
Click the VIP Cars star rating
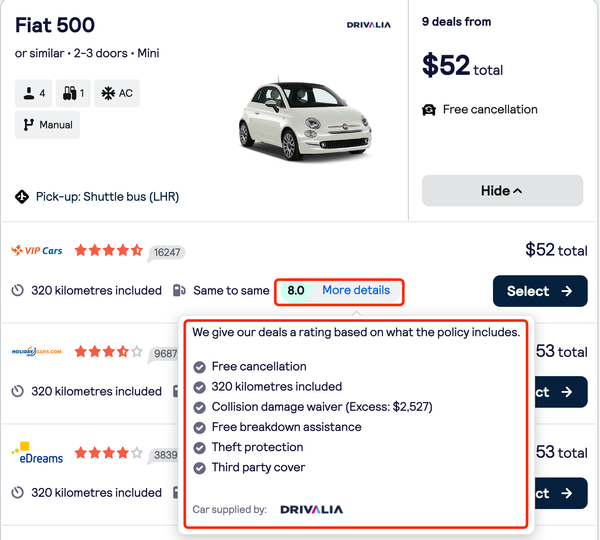[x=109, y=251]
